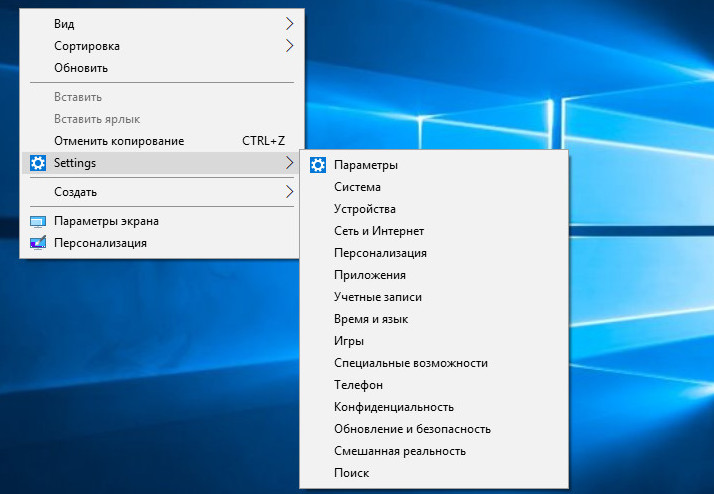Click the icon beside Персонализация in main menu

(38, 243)
